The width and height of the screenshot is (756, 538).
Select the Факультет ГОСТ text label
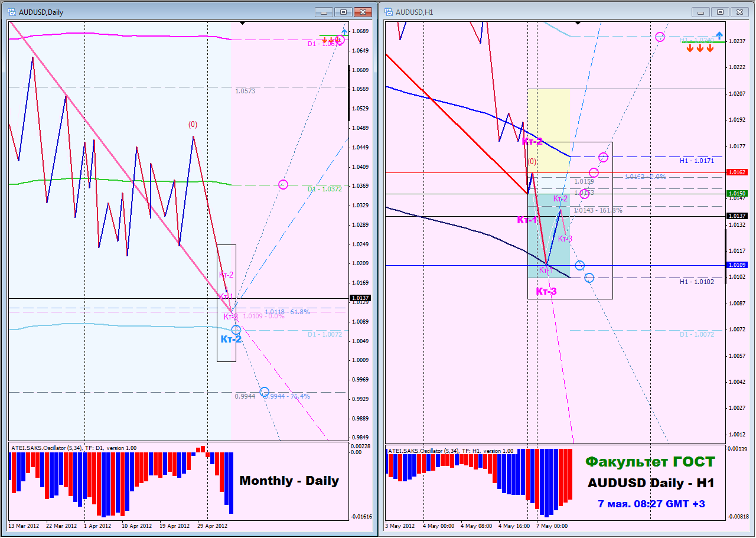click(650, 462)
